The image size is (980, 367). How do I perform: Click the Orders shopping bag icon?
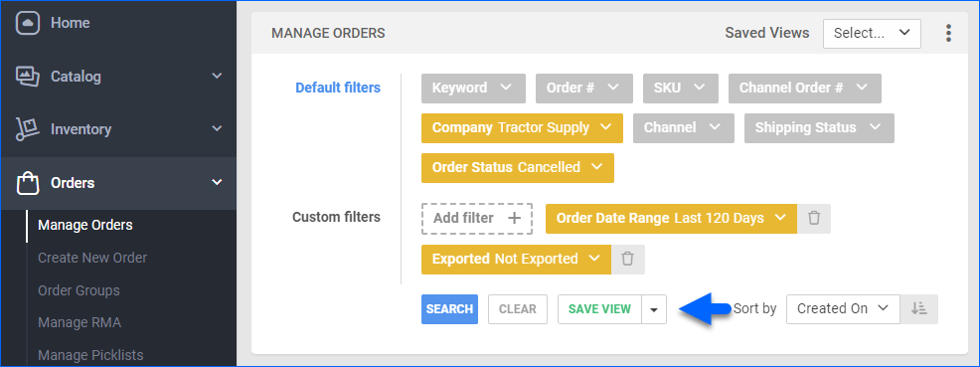click(x=27, y=183)
